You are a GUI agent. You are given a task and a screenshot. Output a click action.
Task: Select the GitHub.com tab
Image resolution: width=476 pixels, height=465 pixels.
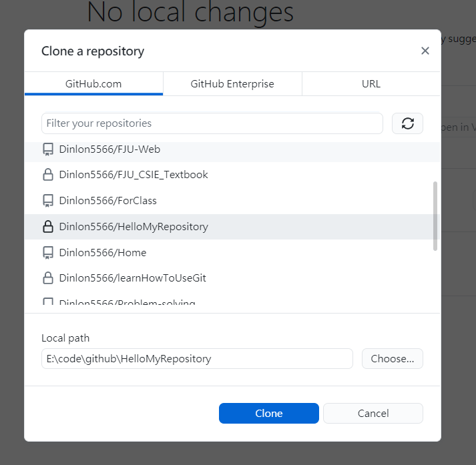[x=93, y=84]
